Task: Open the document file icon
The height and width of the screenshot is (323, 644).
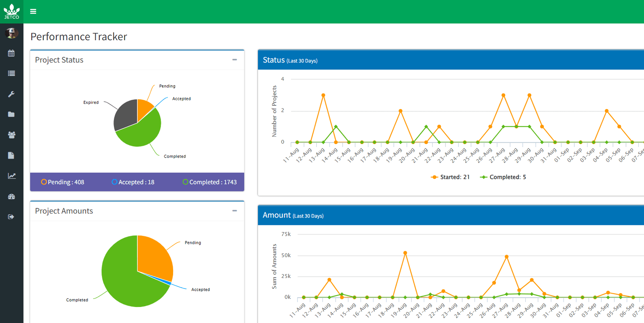Action: pyautogui.click(x=11, y=156)
